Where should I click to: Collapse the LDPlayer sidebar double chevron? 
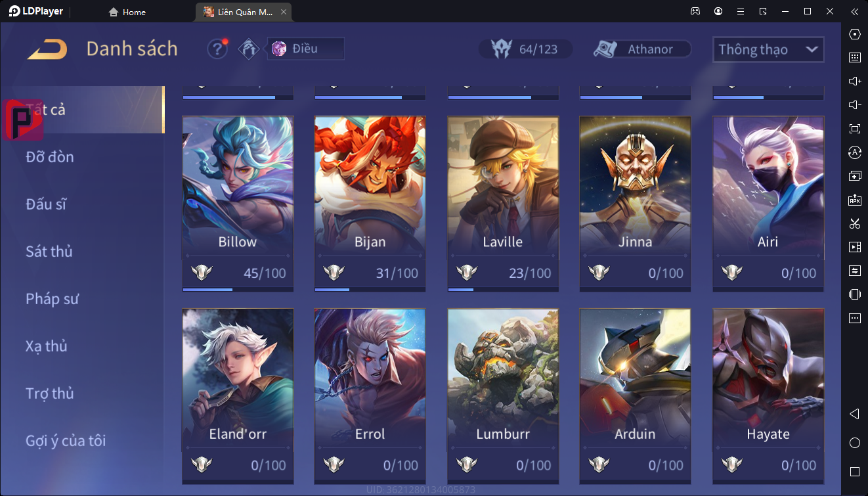pos(854,12)
